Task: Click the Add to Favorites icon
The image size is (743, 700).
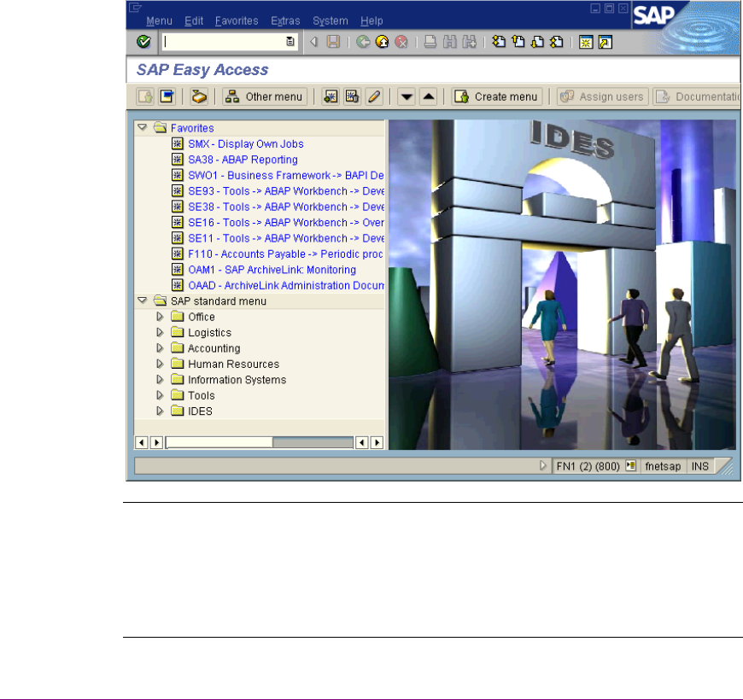Action: pos(331,96)
